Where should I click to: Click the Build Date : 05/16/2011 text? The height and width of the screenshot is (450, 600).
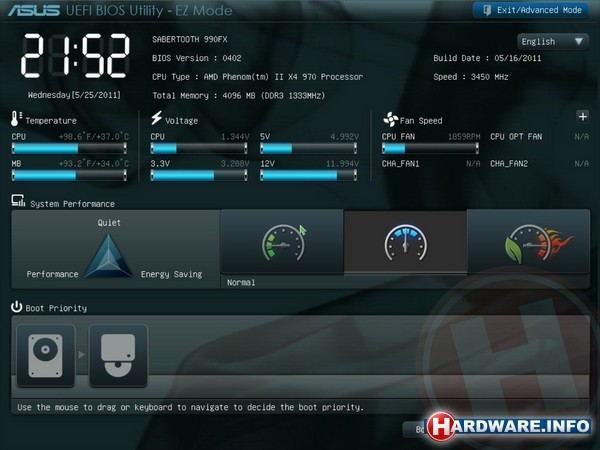pos(487,58)
